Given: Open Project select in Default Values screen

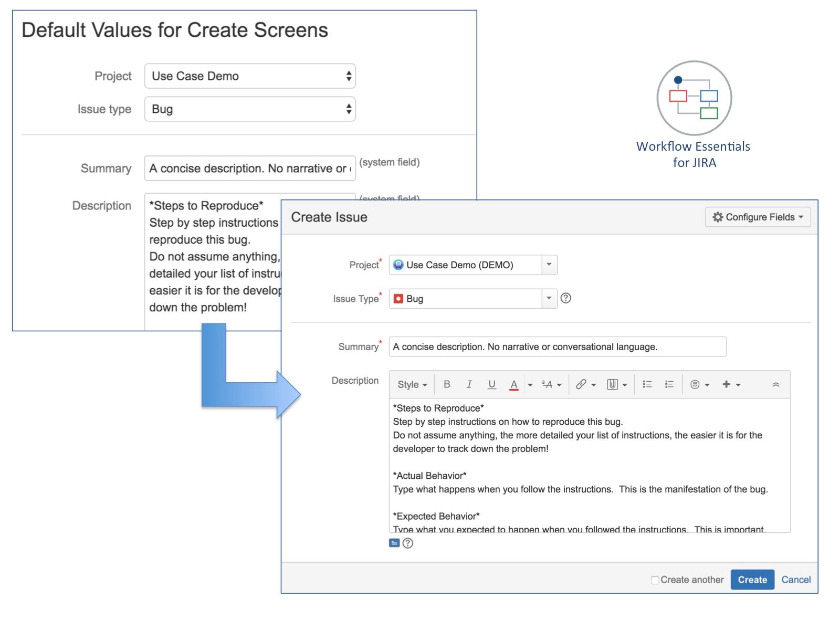Looking at the screenshot, I should (250, 76).
